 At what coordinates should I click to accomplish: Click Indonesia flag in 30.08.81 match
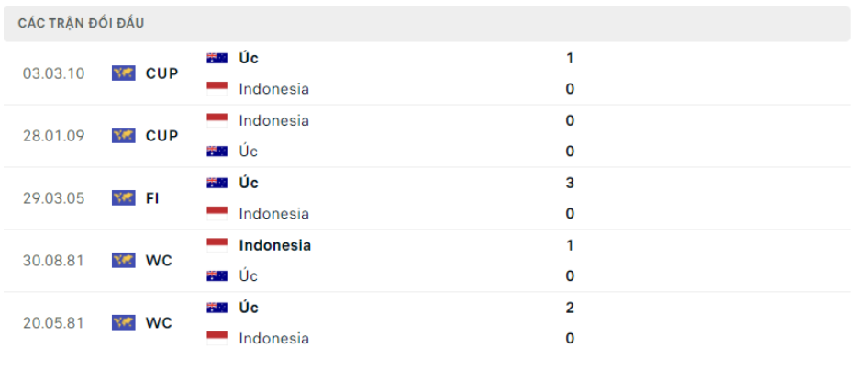[x=217, y=245]
